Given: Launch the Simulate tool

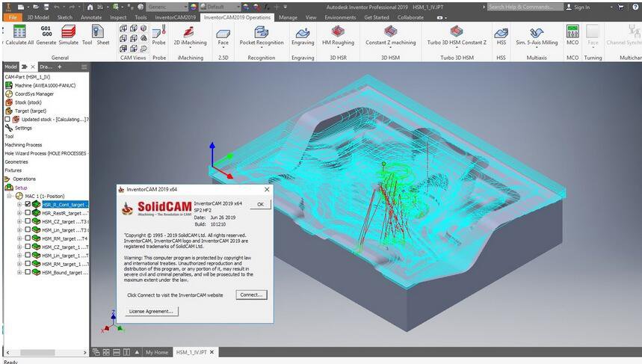Looking at the screenshot, I should click(x=68, y=31).
